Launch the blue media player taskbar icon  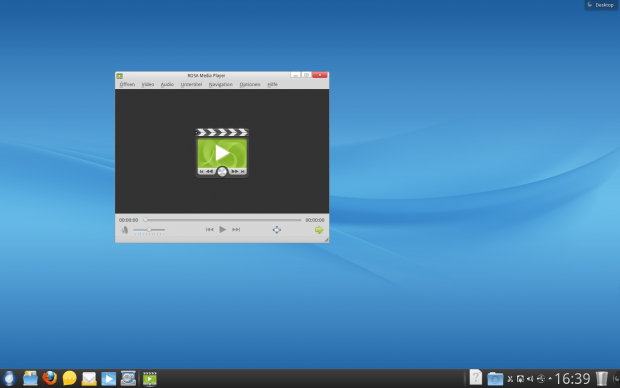pyautogui.click(x=108, y=379)
